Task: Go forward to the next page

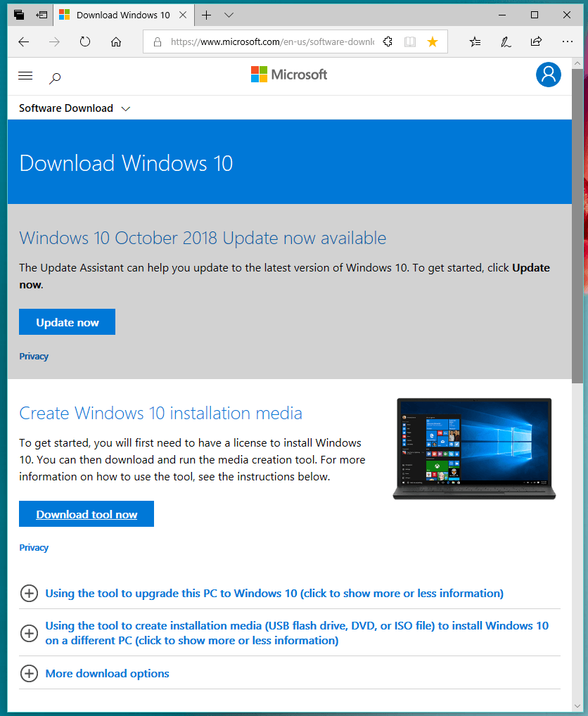Action: pos(54,42)
